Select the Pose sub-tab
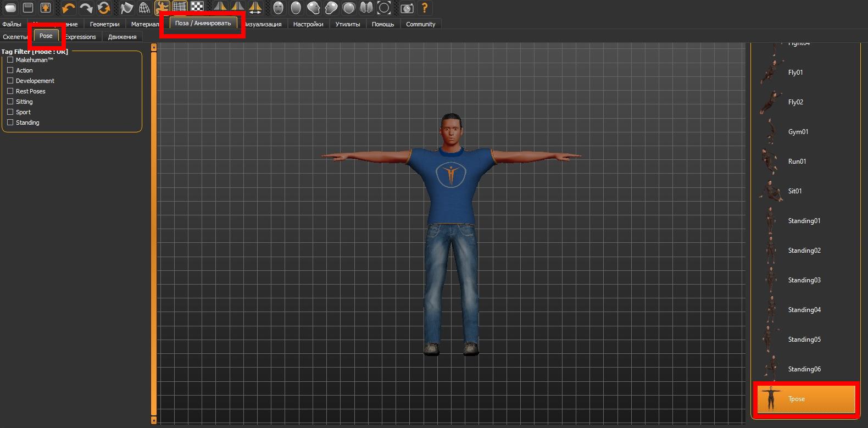The height and width of the screenshot is (428, 868). pos(46,36)
